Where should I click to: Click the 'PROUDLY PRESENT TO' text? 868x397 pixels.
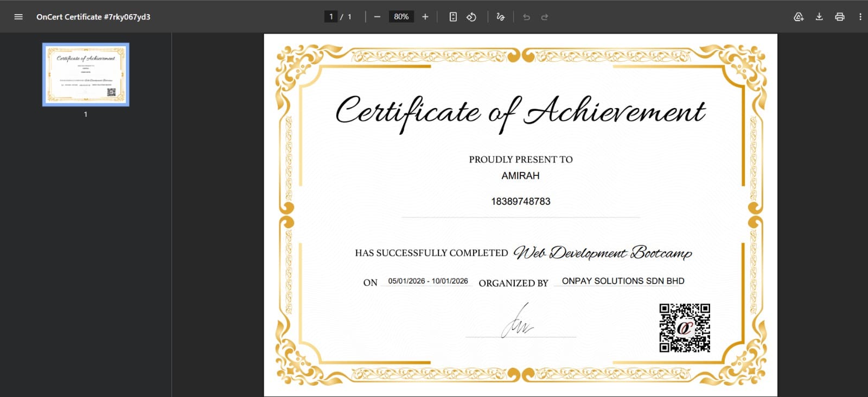pyautogui.click(x=521, y=160)
